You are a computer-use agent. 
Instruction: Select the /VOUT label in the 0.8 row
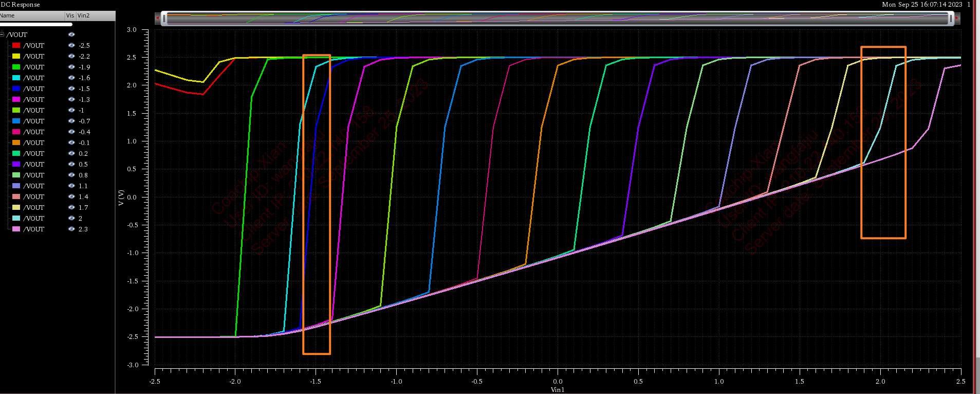(x=34, y=175)
